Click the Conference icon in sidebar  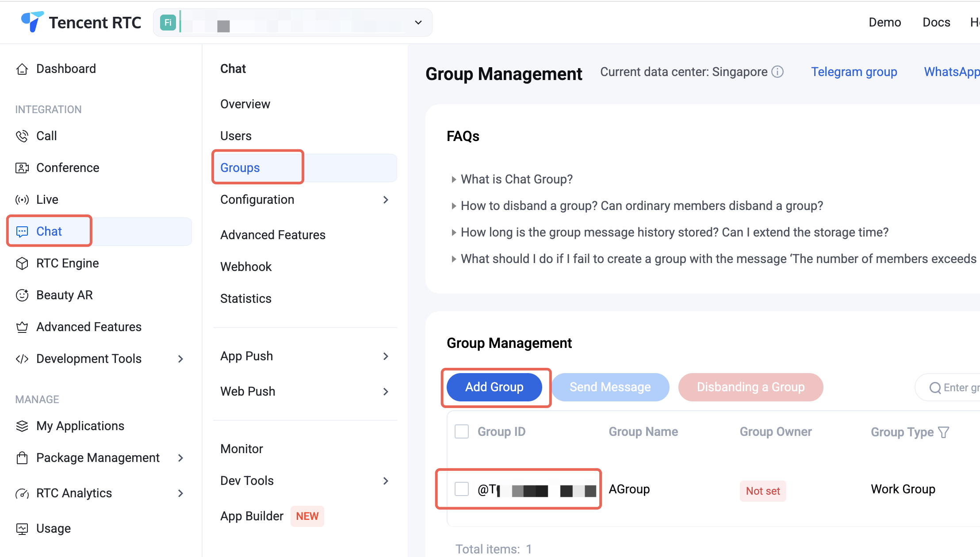(22, 168)
